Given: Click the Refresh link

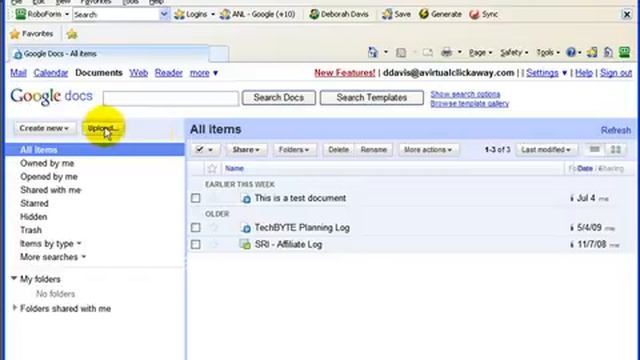Looking at the screenshot, I should 616,130.
